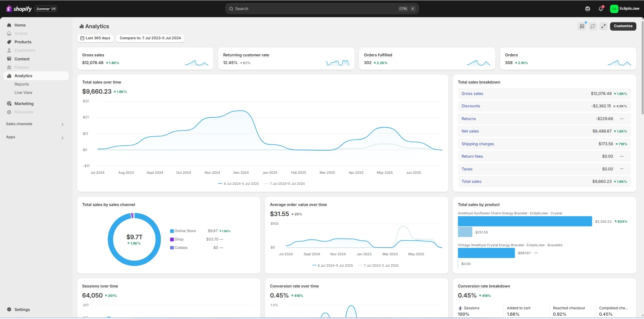Click the Shopify logo
644x319 pixels.
19,9
